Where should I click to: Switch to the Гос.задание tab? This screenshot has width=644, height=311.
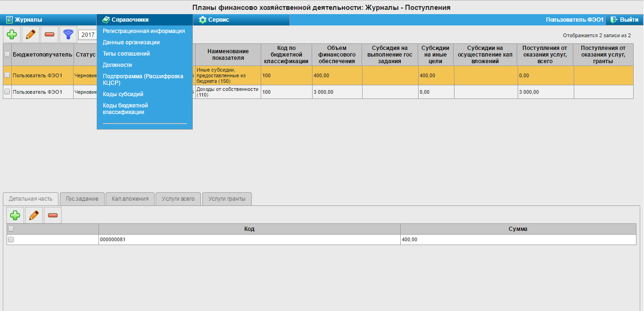(82, 199)
